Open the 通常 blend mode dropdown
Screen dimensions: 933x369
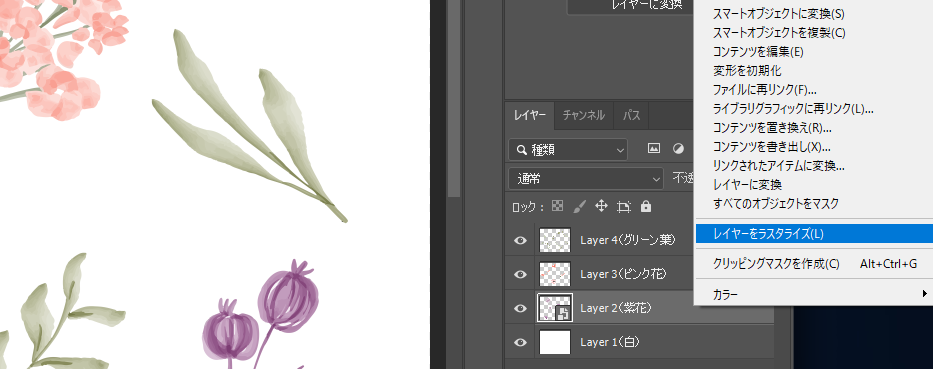tap(586, 179)
